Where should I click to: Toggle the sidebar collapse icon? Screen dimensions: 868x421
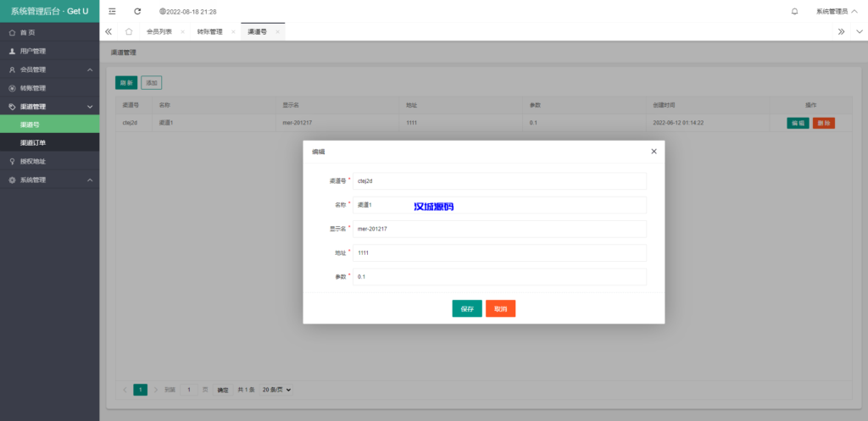(112, 12)
